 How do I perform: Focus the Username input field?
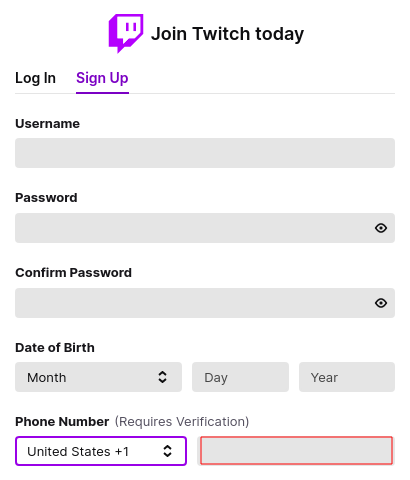(x=205, y=153)
